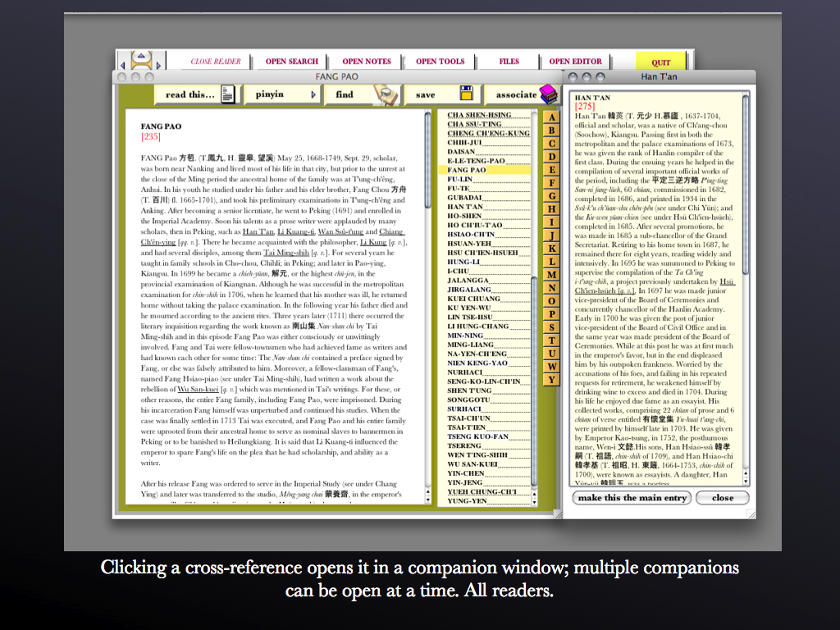Jump to index letter L
Image resolution: width=840 pixels, height=630 pixels.
(551, 262)
